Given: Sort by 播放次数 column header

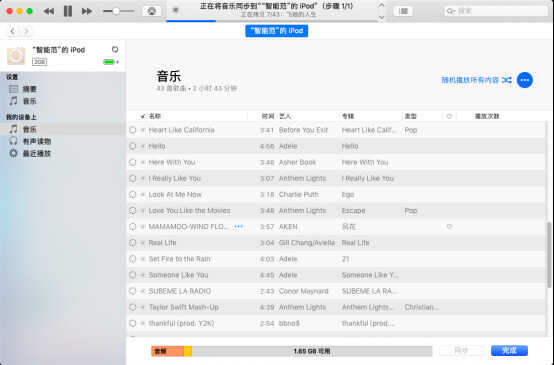Looking at the screenshot, I should pyautogui.click(x=487, y=116).
